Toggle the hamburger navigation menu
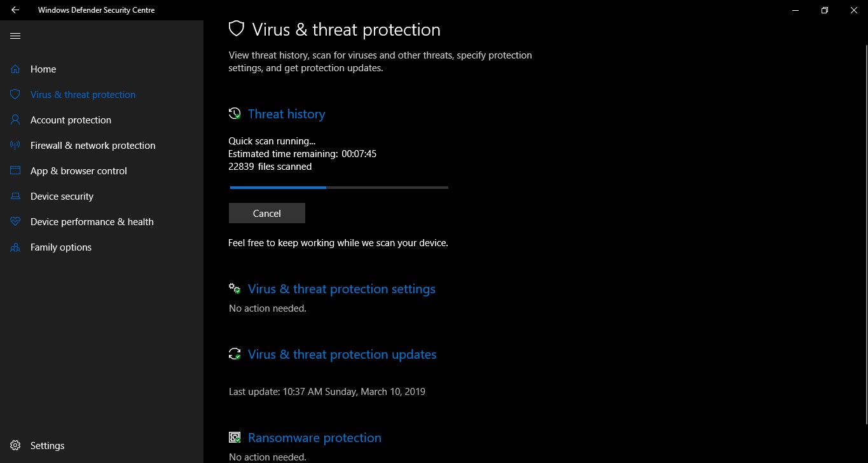868x463 pixels. click(x=15, y=36)
